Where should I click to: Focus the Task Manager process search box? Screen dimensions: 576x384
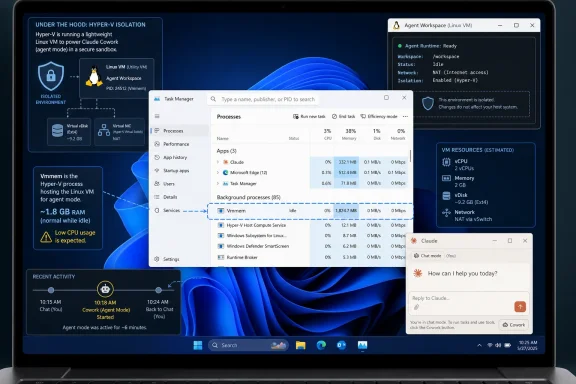pos(263,99)
